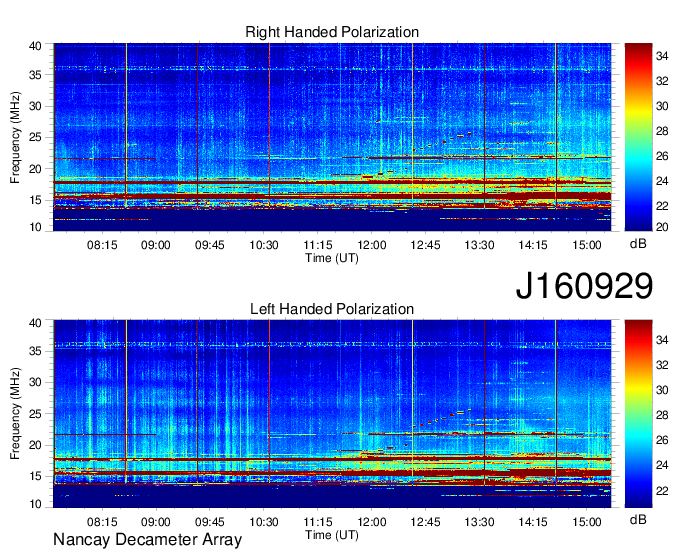The height and width of the screenshot is (552, 680).
Task: Click '15:00' tick on top time axis
Action: [587, 245]
